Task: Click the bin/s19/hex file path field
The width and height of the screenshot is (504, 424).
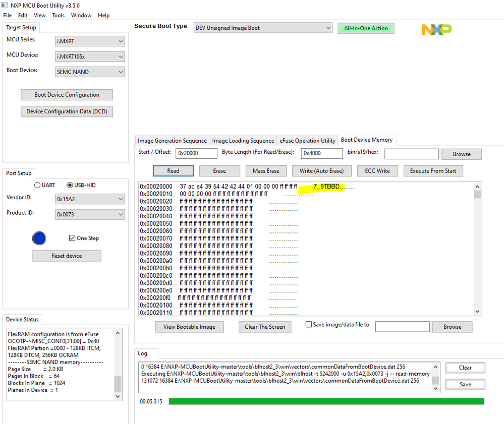Action: (412, 154)
